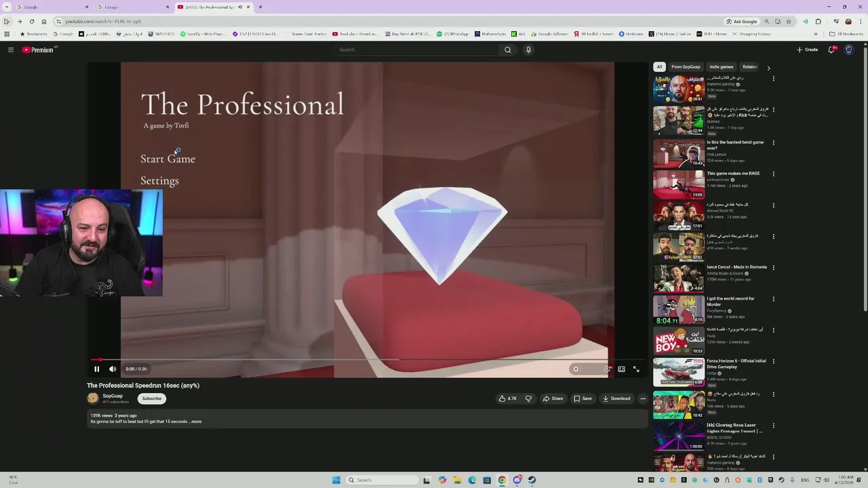Enter full screen on the video player

[x=636, y=369]
